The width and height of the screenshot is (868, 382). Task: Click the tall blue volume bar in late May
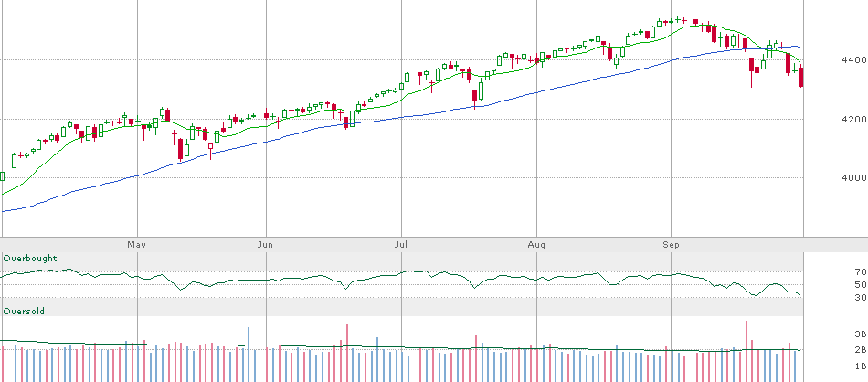point(248,355)
